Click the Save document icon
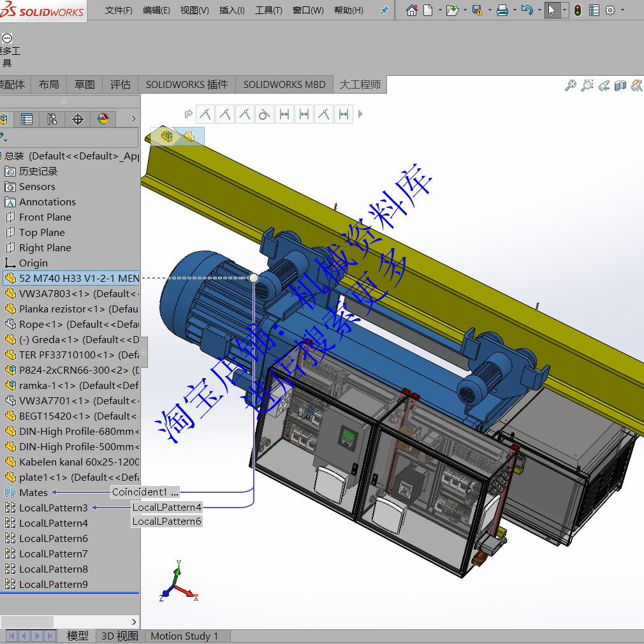The width and height of the screenshot is (644, 644). coord(476,10)
